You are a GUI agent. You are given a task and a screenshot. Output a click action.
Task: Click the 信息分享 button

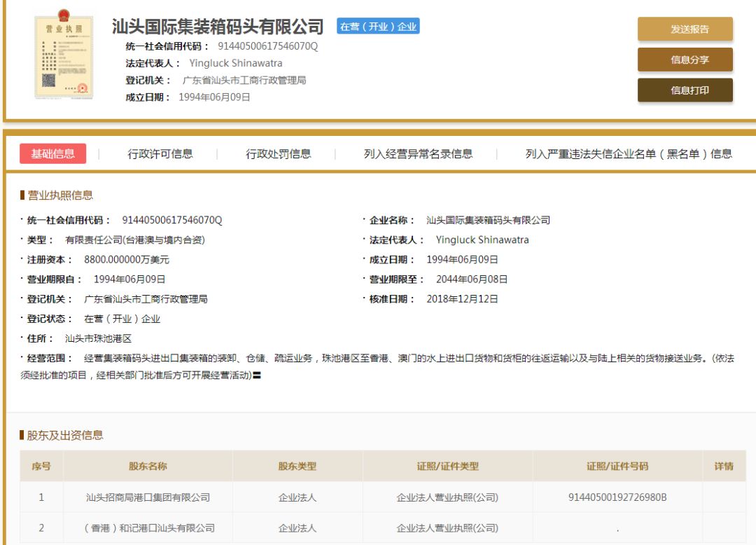[685, 60]
